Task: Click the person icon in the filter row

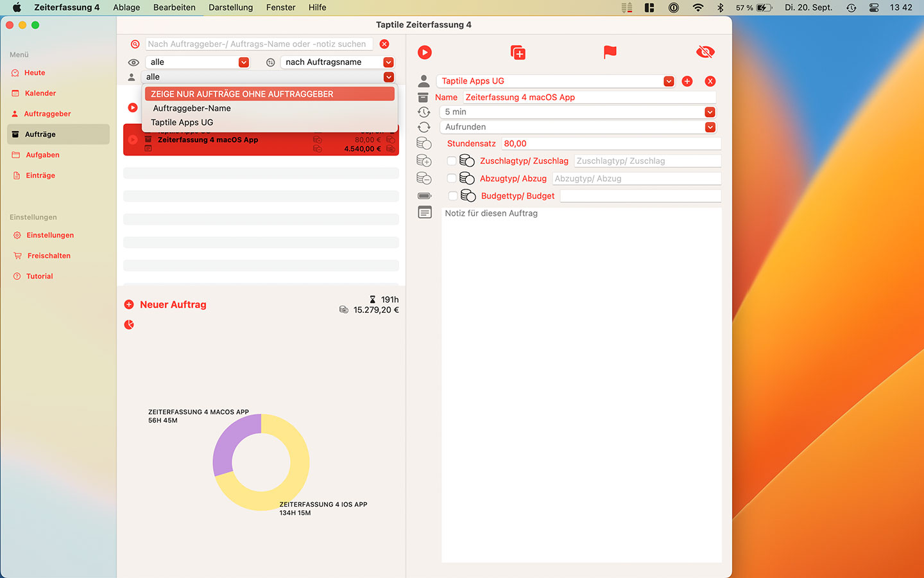Action: 132,77
